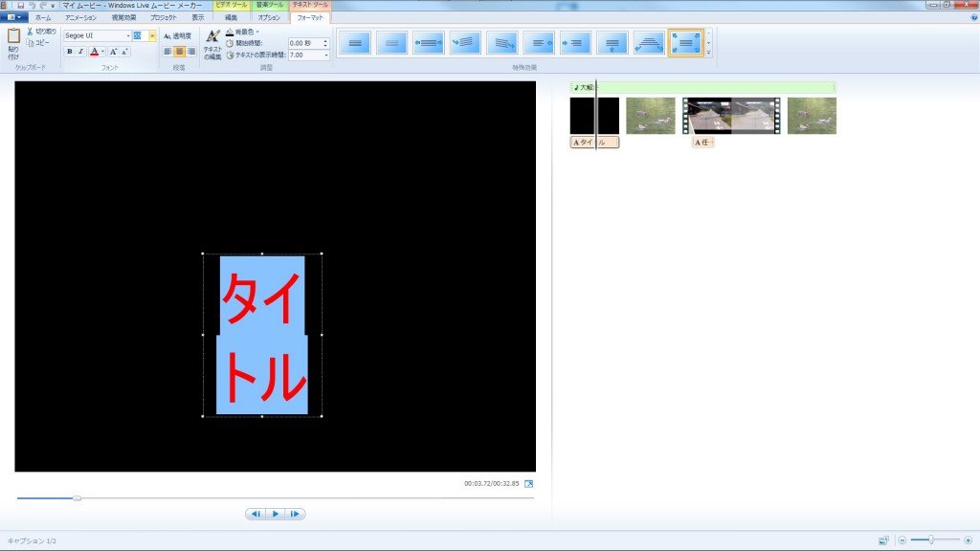The image size is (980, 551).
Task: Click the zoom-out minus time scale icon
Action: coord(902,540)
